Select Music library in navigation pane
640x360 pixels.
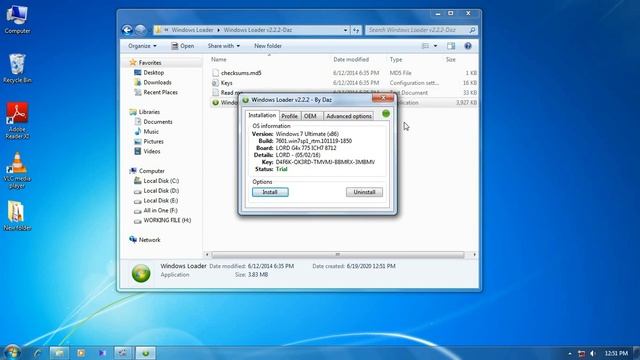pos(151,131)
